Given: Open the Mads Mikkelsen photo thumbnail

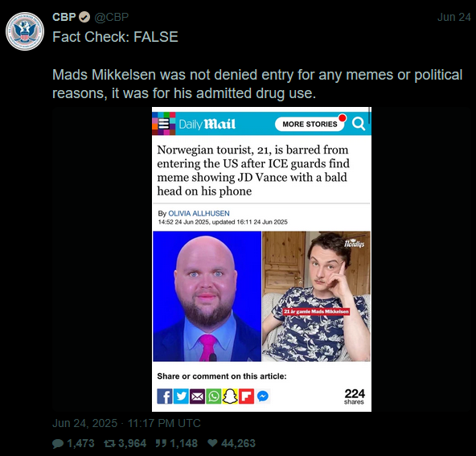Looking at the screenshot, I should coord(316,296).
